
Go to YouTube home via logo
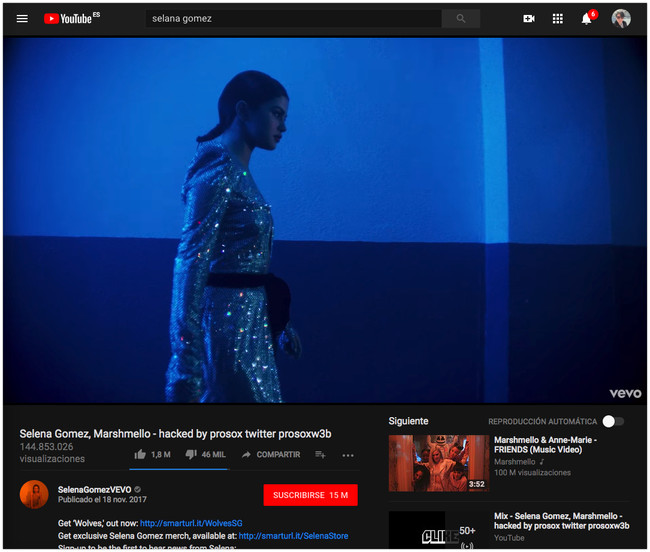click(x=72, y=18)
